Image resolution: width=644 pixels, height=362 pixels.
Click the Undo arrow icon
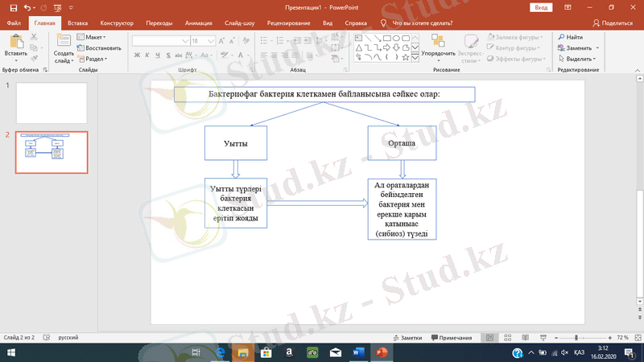point(28,7)
